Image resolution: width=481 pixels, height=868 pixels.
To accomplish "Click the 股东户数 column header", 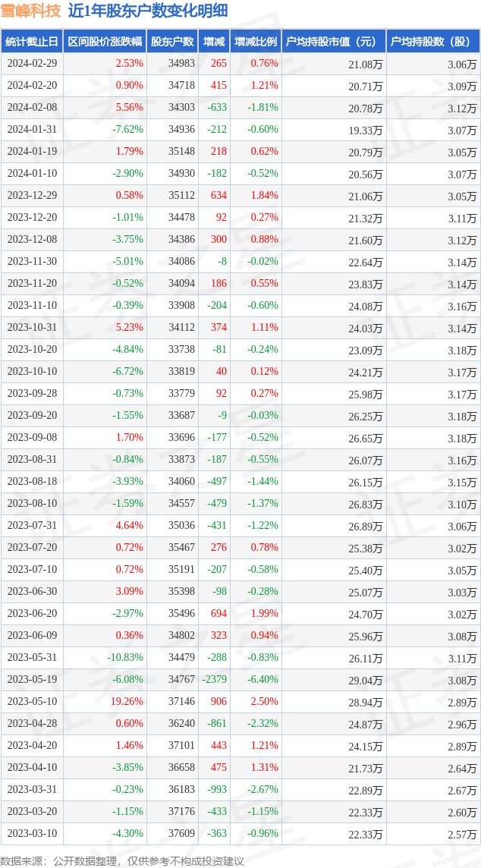I will (x=172, y=42).
